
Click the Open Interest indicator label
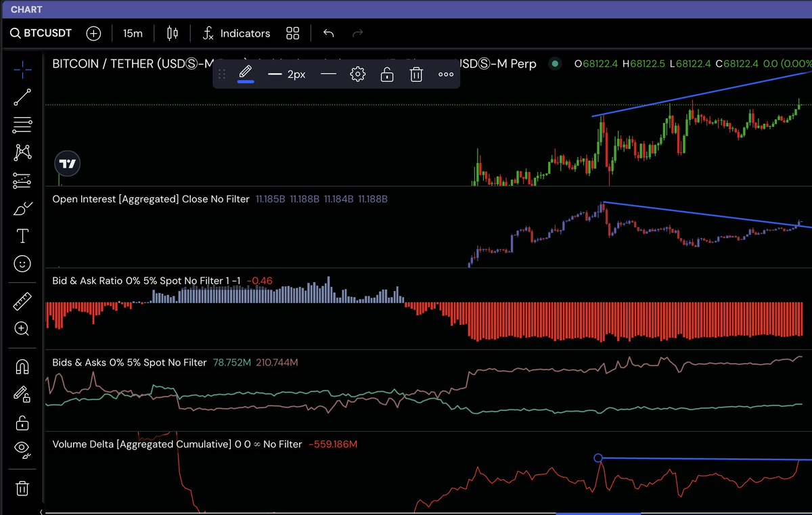(x=151, y=199)
